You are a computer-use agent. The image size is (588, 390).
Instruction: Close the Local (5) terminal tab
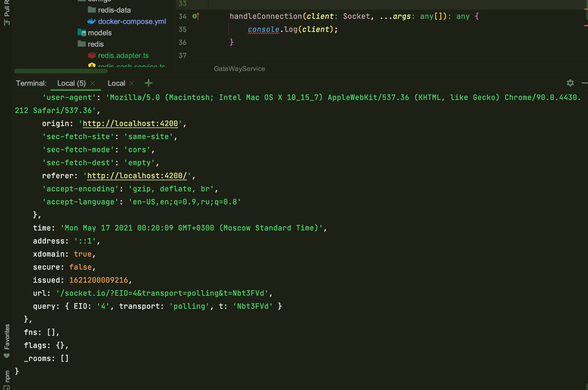(92, 83)
